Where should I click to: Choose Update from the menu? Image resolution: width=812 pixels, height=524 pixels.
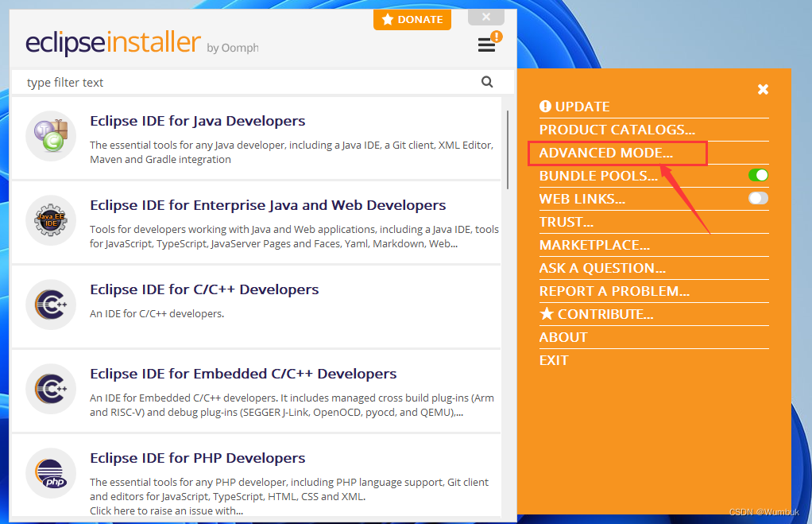coord(582,107)
